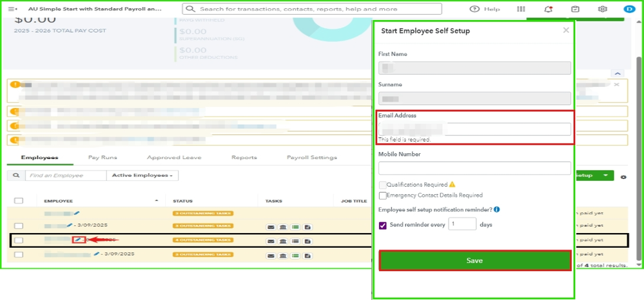The height and width of the screenshot is (300, 644).
Task: Tick Emergency Contact Details Required checkbox
Action: tap(382, 196)
